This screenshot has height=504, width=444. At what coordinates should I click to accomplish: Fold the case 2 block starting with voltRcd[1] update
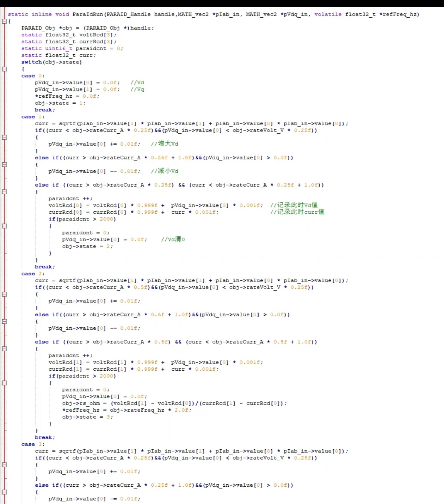click(x=4, y=349)
